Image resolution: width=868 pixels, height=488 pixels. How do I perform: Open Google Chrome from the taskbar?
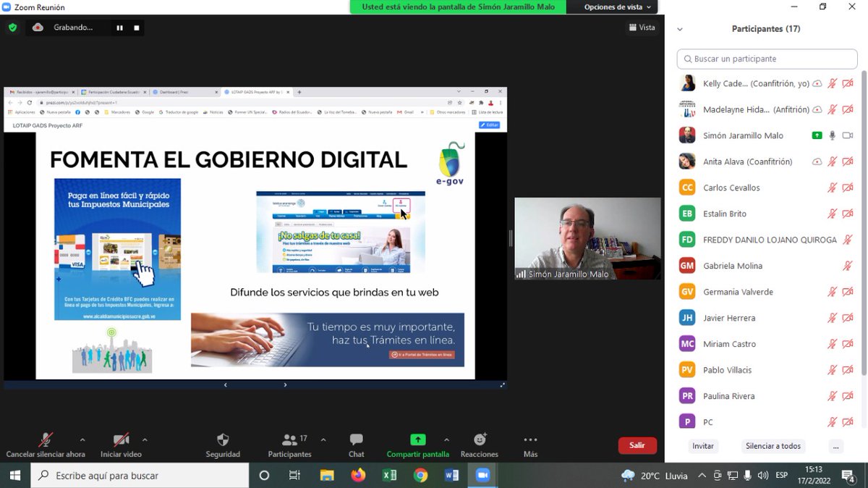(420, 476)
